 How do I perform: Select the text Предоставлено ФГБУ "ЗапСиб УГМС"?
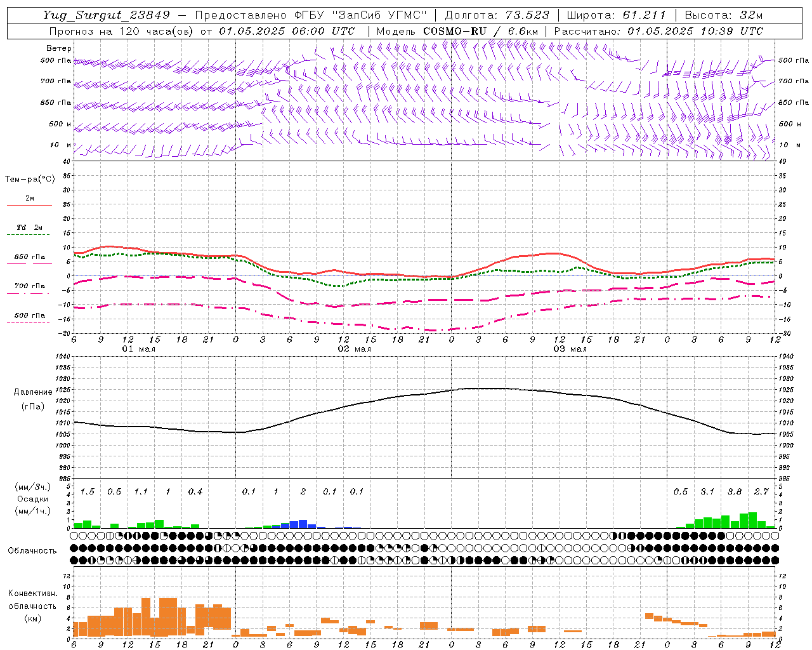[311, 15]
